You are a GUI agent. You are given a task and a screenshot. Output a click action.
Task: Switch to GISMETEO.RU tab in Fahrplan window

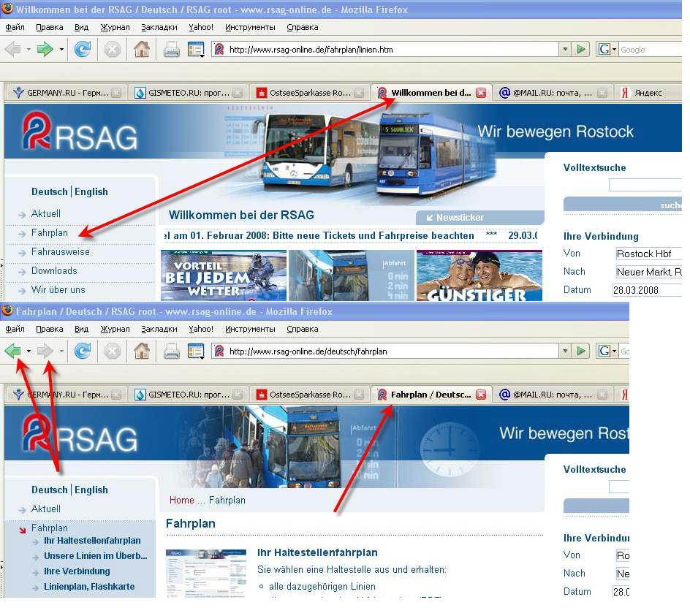(188, 395)
